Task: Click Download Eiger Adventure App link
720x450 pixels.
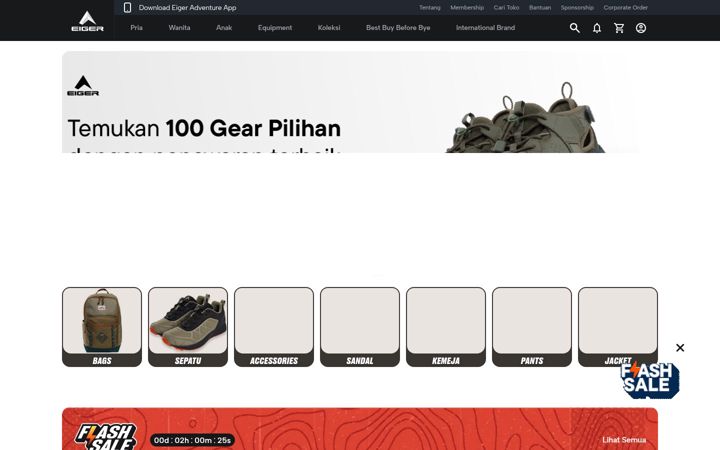Action: pos(187,8)
